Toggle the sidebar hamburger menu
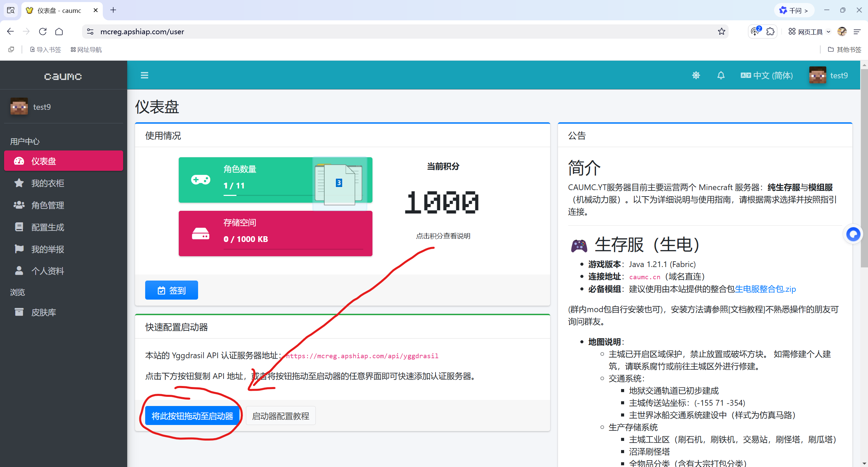This screenshot has height=467, width=868. (x=144, y=75)
